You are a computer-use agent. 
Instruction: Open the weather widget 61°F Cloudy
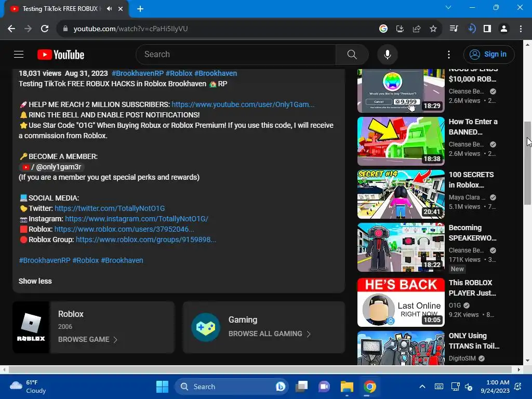[x=28, y=387]
